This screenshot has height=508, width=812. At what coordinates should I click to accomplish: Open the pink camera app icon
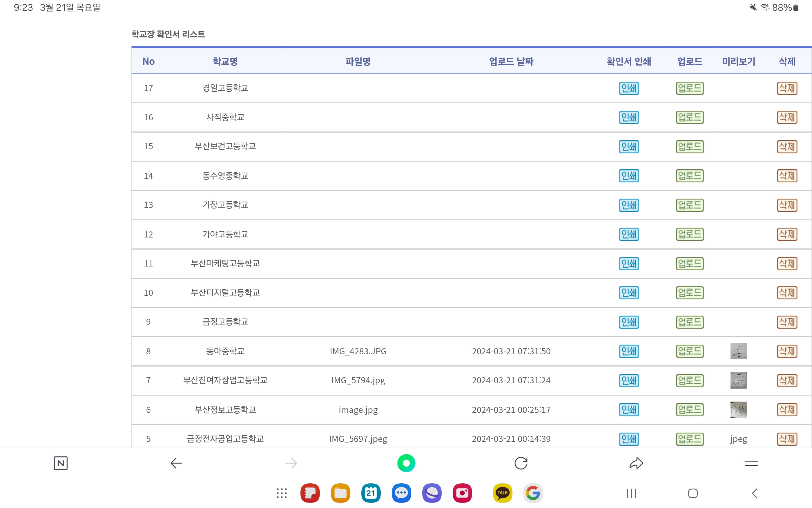pyautogui.click(x=462, y=493)
